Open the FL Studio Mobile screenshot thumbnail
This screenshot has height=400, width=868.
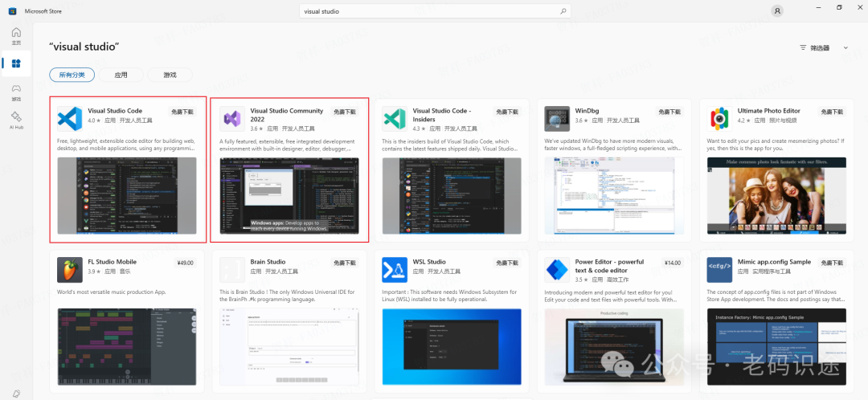(127, 347)
